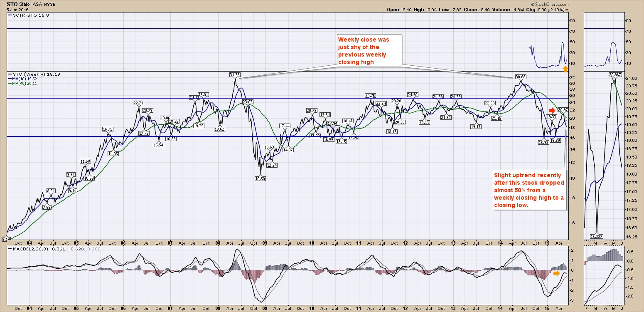Click the 10.50 low price label
This screenshot has height=312, width=644.
click(x=261, y=178)
